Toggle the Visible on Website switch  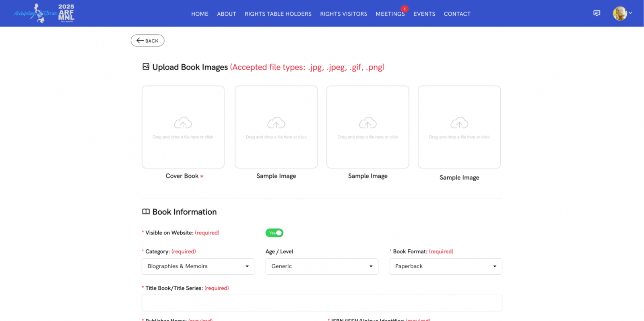(275, 233)
